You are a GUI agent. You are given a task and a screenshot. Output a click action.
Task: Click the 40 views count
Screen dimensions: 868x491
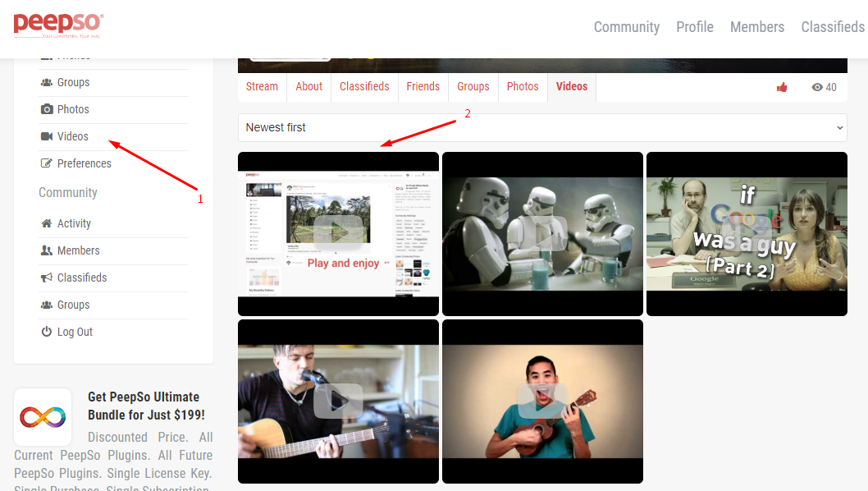coord(831,87)
